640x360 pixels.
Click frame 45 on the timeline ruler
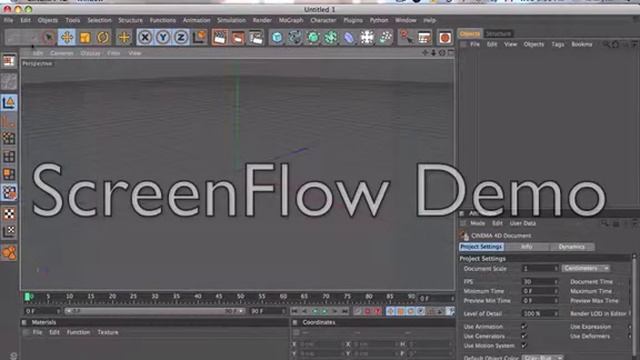click(x=219, y=297)
